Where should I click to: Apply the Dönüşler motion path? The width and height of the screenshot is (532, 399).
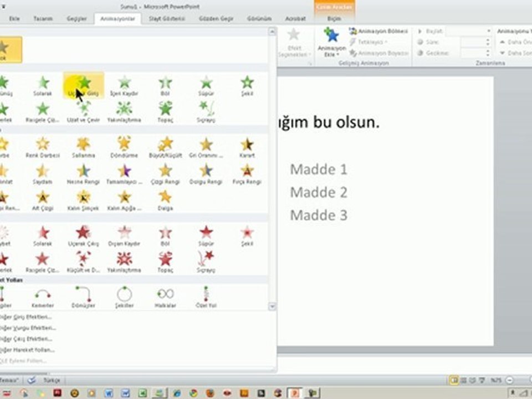[84, 297]
